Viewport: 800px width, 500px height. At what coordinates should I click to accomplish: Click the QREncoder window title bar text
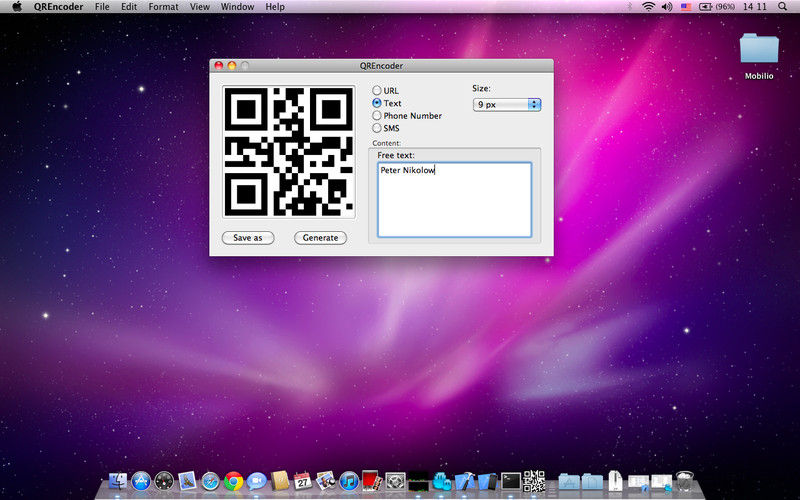pos(381,66)
